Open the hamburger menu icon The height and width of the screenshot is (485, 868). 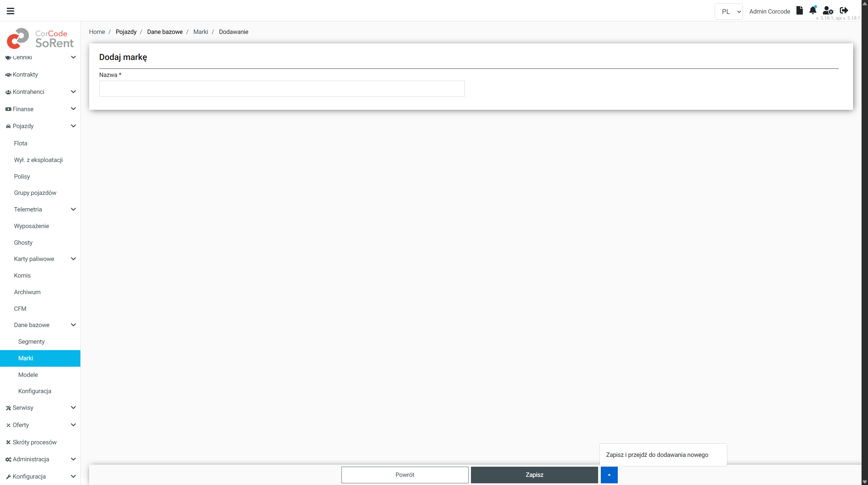11,11
